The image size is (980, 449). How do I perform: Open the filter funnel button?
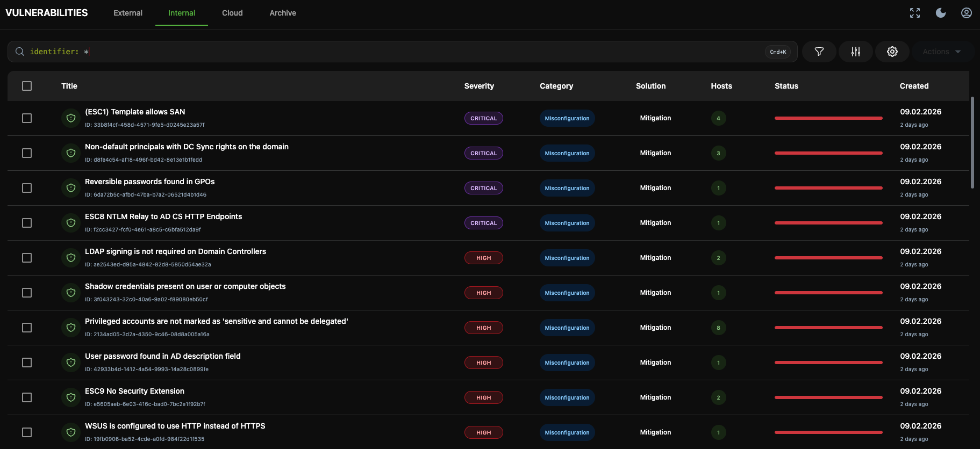[819, 52]
